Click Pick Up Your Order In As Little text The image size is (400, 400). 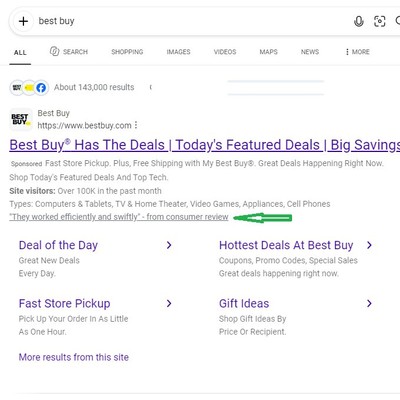73,319
